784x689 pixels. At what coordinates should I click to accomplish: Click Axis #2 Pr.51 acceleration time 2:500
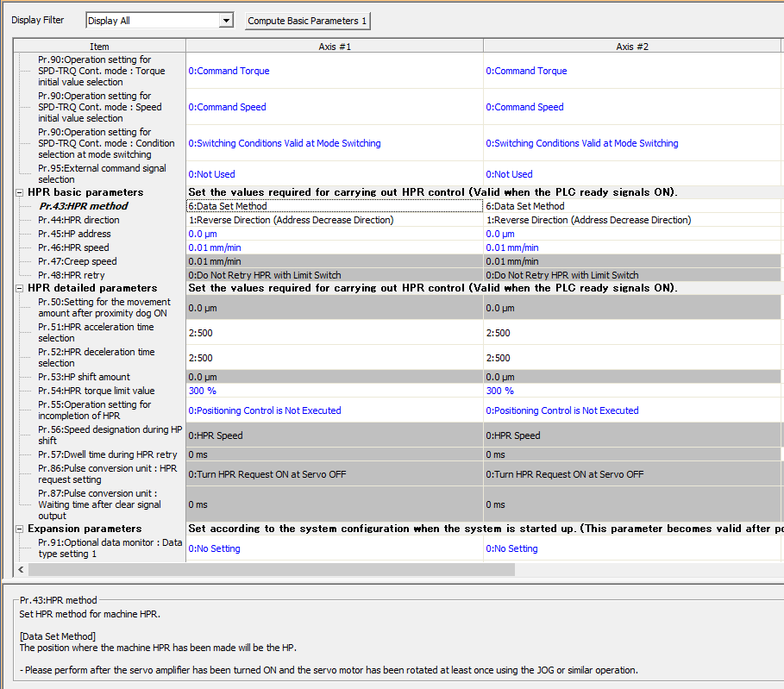(632, 333)
